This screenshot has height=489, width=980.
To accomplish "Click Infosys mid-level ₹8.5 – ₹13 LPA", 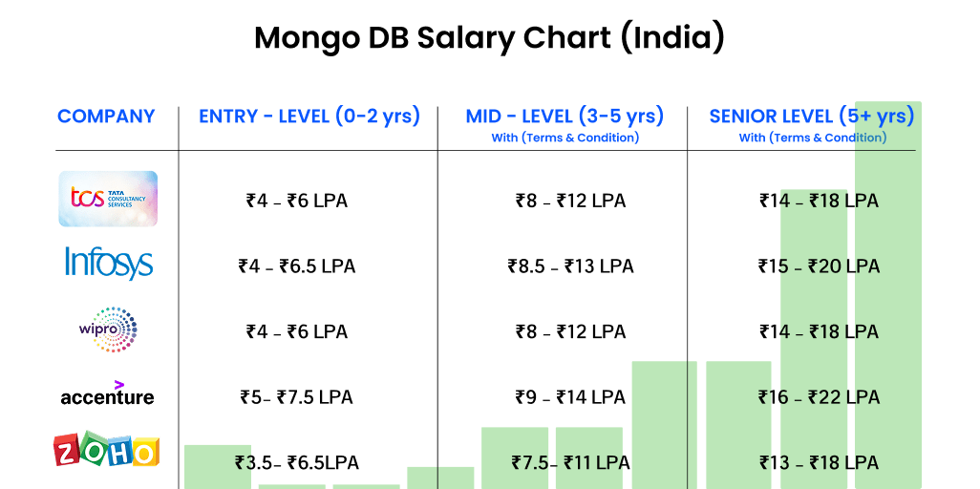I will click(x=570, y=266).
